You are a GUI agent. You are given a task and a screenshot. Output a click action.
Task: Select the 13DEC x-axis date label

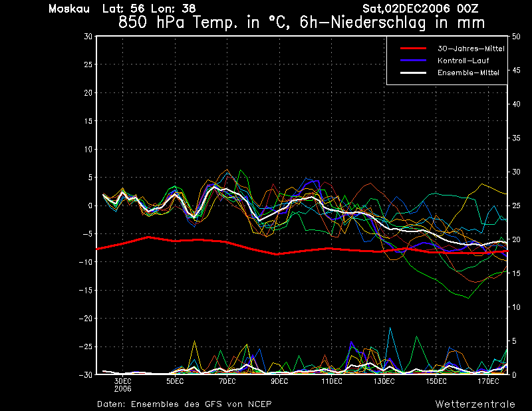[x=384, y=381]
